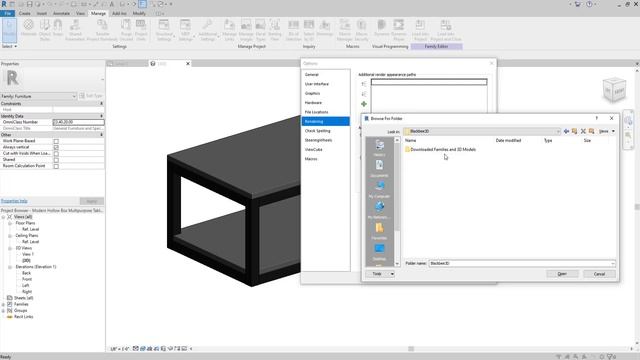Click the Edit Type button
Viewport: 640px width, 360px height.
(x=91, y=96)
